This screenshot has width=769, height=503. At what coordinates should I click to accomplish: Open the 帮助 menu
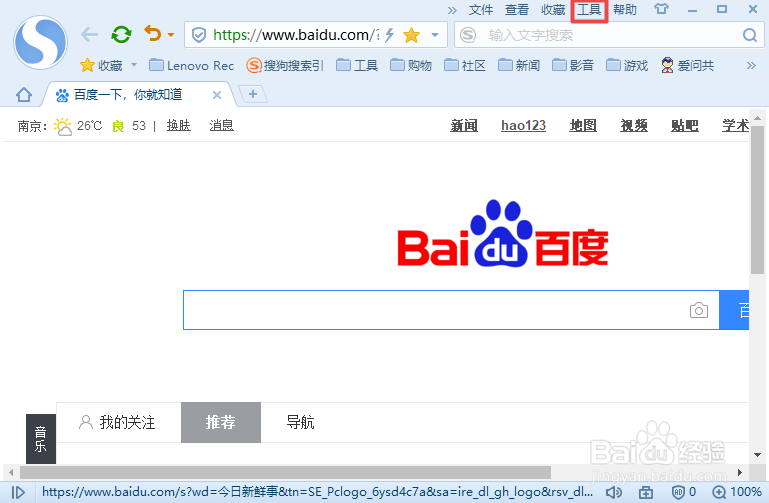point(625,10)
